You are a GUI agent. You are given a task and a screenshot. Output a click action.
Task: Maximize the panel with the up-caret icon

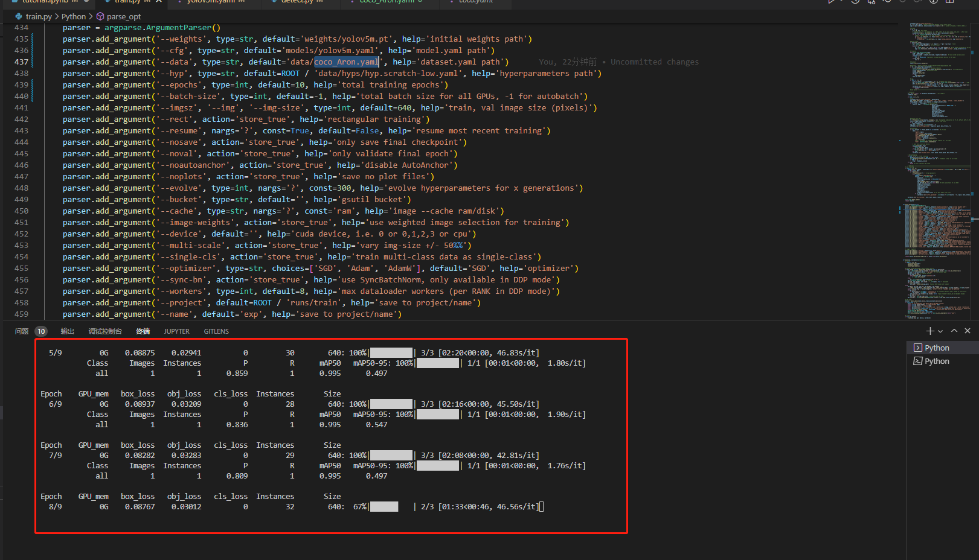pyautogui.click(x=954, y=331)
